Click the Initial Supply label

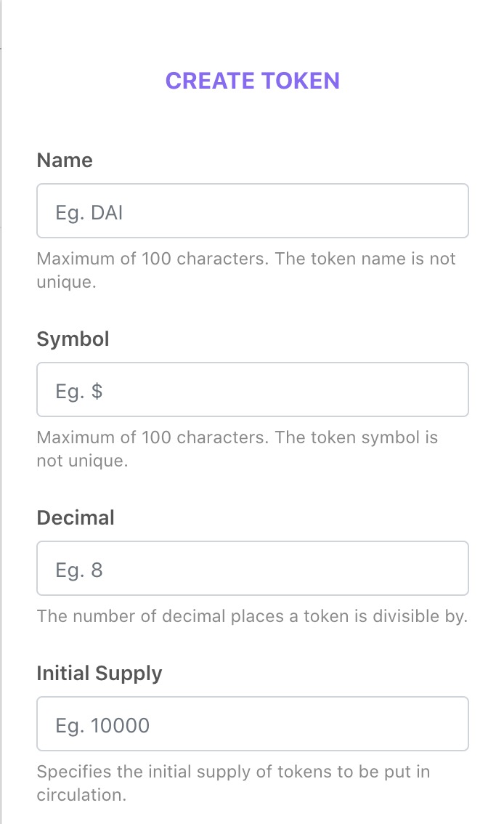coord(99,674)
